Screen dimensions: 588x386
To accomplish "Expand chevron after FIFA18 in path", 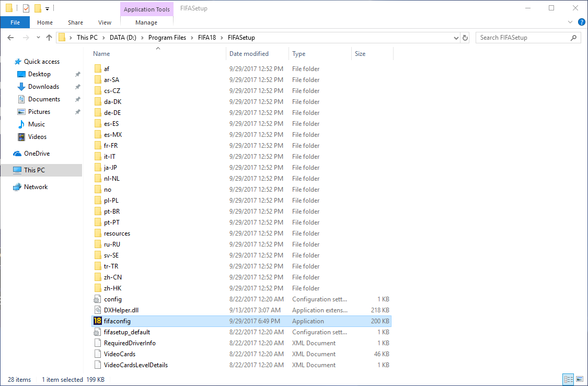I will pyautogui.click(x=222, y=38).
